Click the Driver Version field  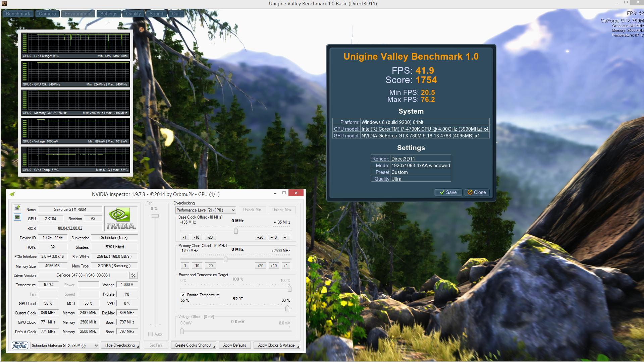83,275
